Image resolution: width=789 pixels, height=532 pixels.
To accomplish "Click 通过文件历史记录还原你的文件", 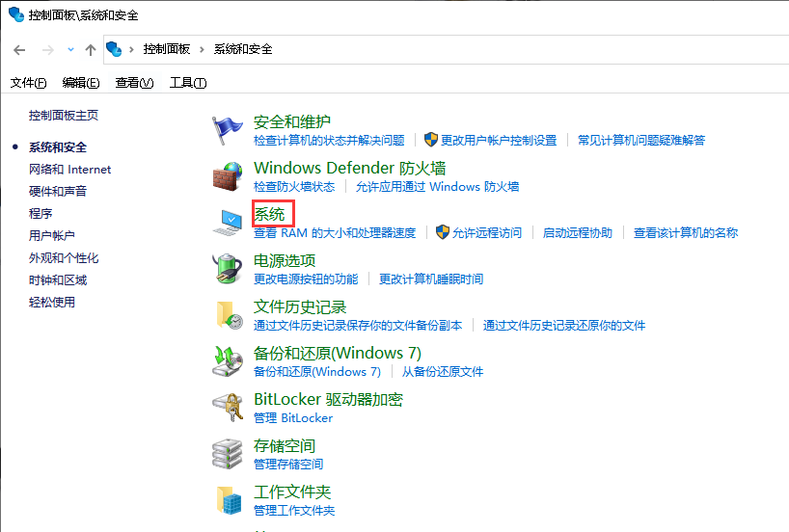I will (x=564, y=326).
